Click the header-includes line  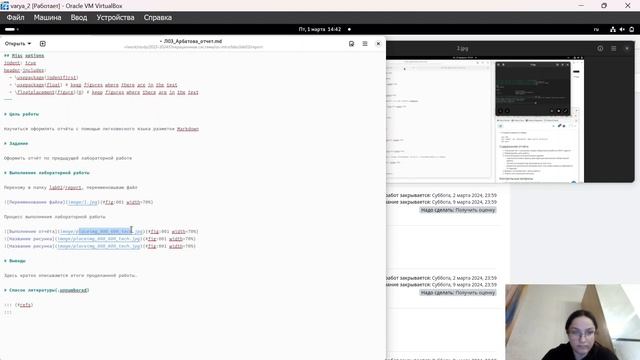point(25,70)
